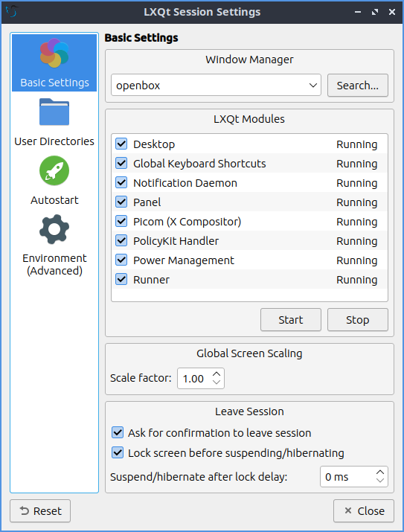Increase the Scale factor with up arrow

(x=217, y=374)
